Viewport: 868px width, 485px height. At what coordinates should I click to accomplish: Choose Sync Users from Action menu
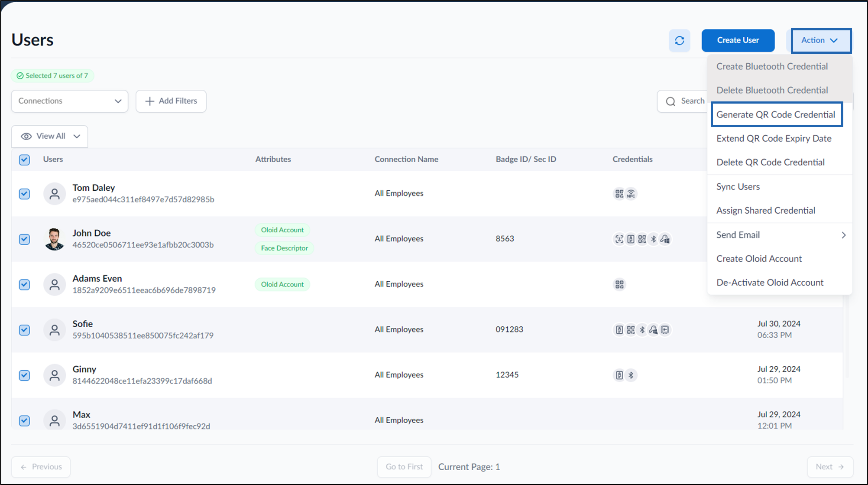click(x=780, y=186)
